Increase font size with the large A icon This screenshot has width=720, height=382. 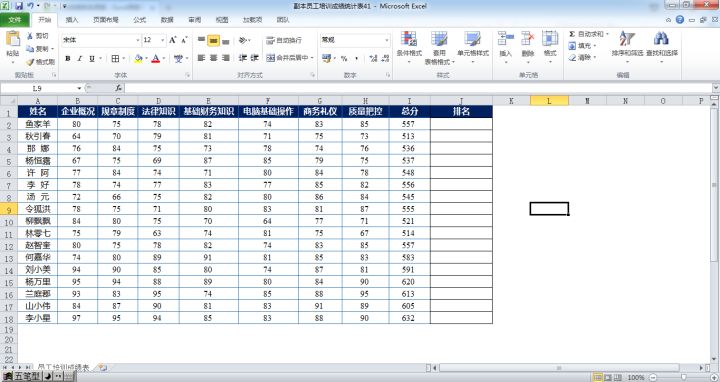point(173,40)
